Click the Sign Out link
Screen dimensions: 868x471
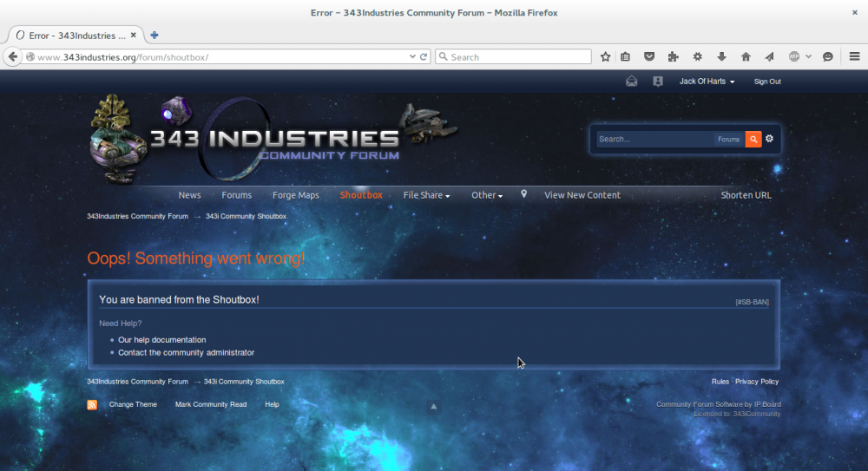pyautogui.click(x=767, y=82)
